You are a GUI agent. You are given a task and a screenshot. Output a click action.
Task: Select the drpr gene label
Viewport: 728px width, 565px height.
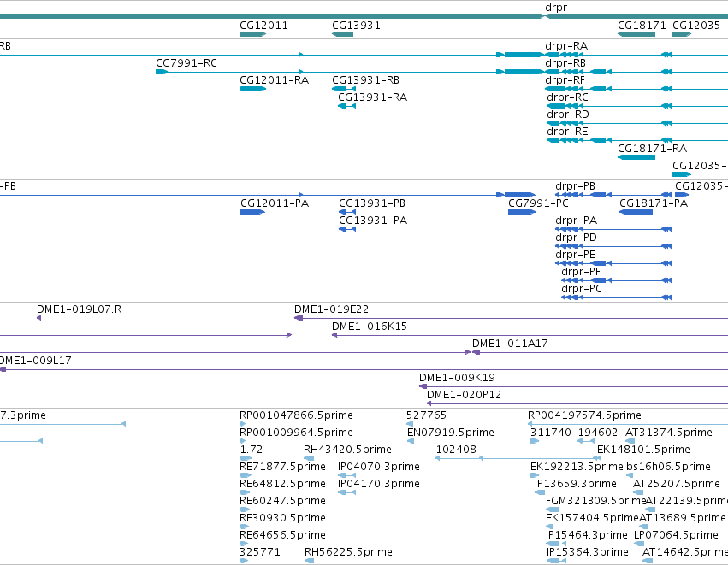point(556,8)
